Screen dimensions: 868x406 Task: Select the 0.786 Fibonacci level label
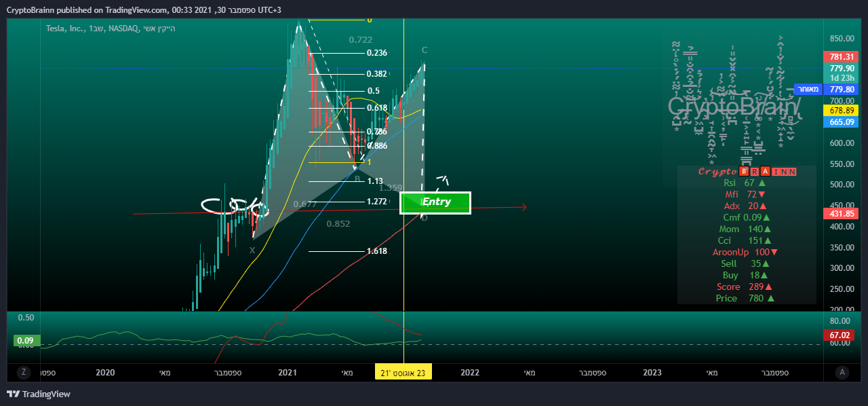(x=376, y=132)
